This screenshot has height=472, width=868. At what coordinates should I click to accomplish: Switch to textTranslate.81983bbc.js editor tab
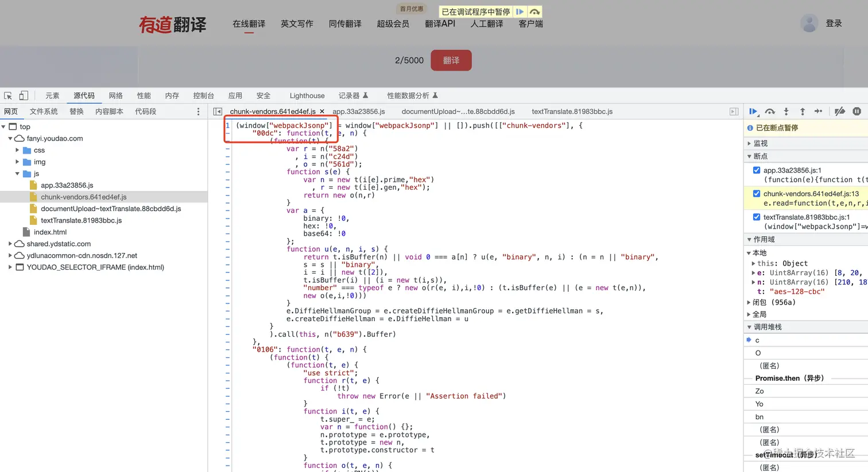(572, 111)
